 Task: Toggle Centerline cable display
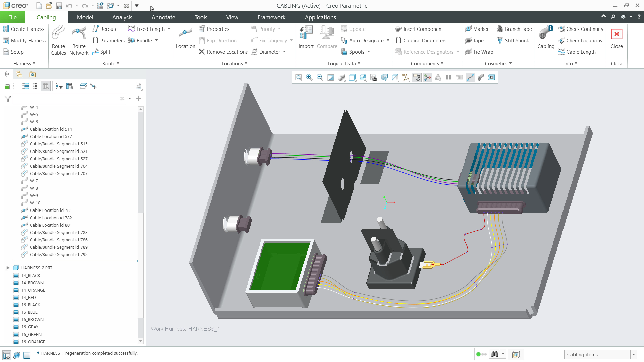click(x=470, y=78)
